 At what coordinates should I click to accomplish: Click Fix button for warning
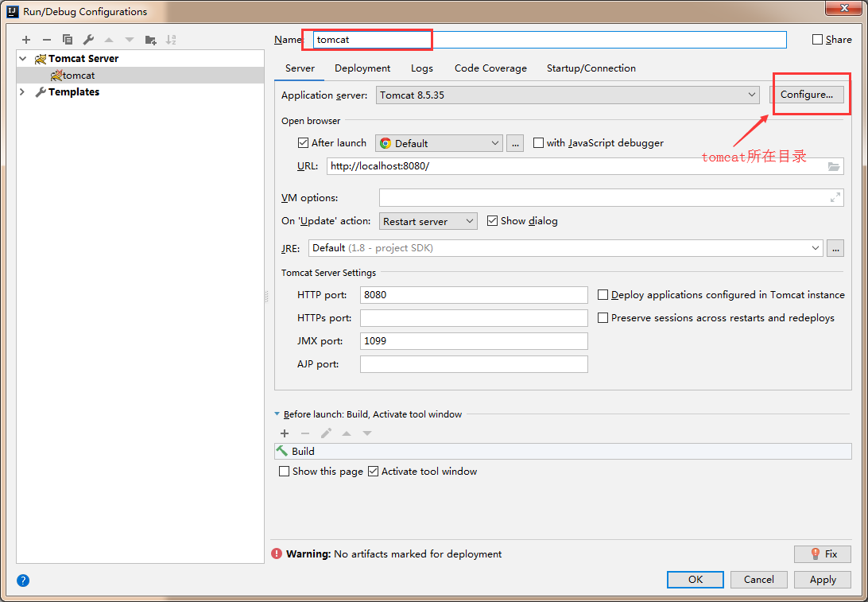pos(823,553)
